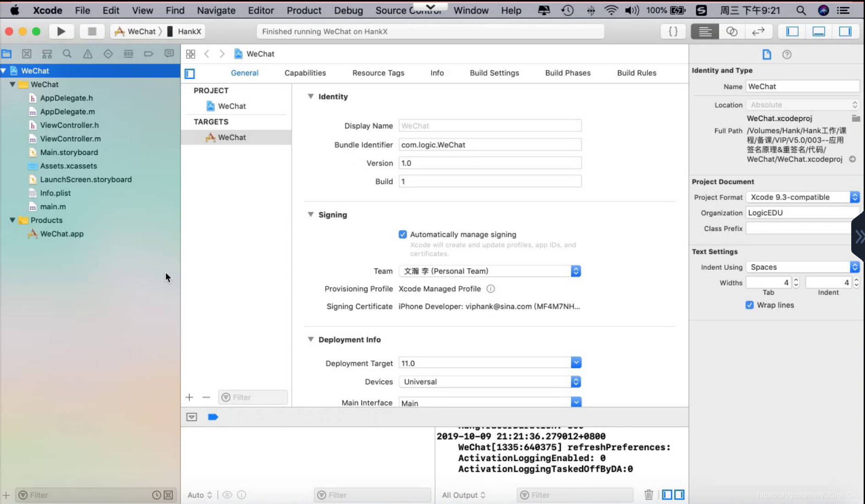
Task: Clear the console with trash icon
Action: (x=649, y=494)
